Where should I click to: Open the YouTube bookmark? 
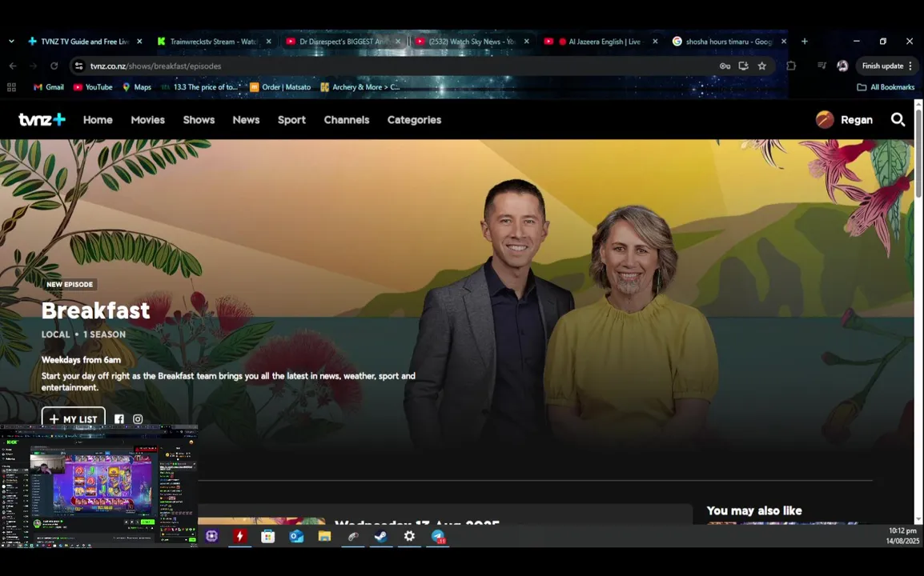tap(93, 87)
